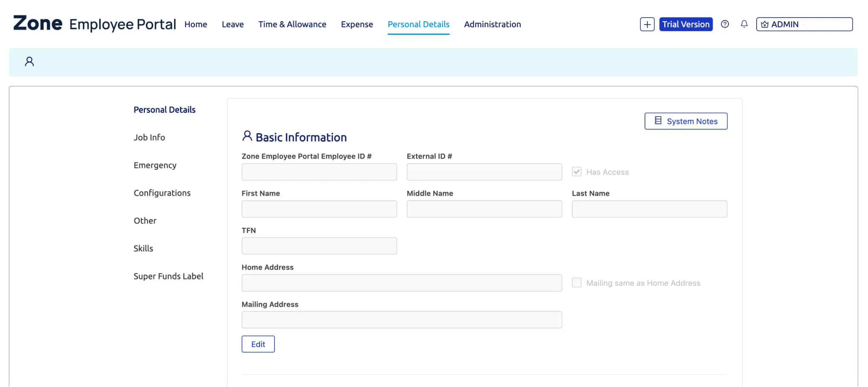Open the Skills section
Image resolution: width=868 pixels, height=387 pixels.
(143, 248)
